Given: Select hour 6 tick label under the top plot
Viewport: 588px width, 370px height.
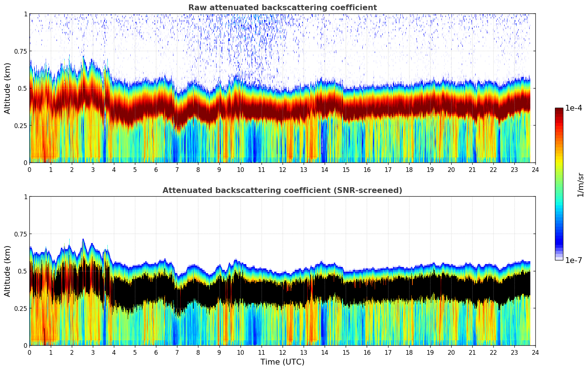Looking at the screenshot, I should coord(156,170).
